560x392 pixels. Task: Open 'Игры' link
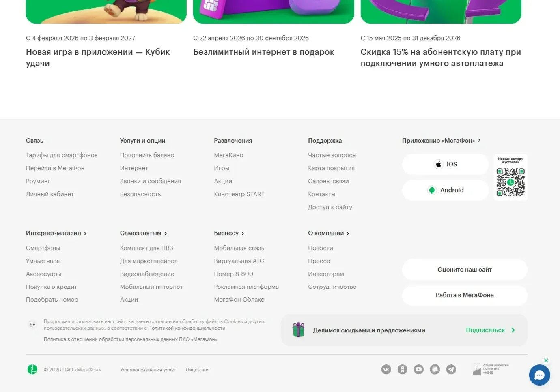[222, 168]
